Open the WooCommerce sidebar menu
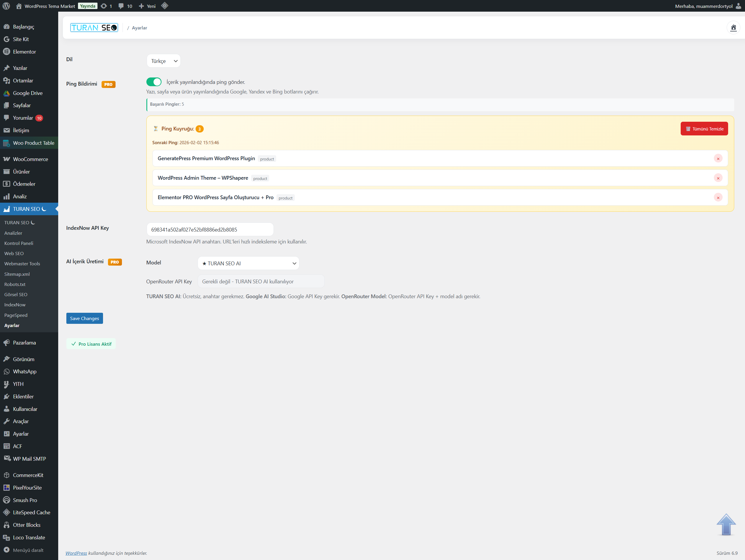 pyautogui.click(x=30, y=159)
